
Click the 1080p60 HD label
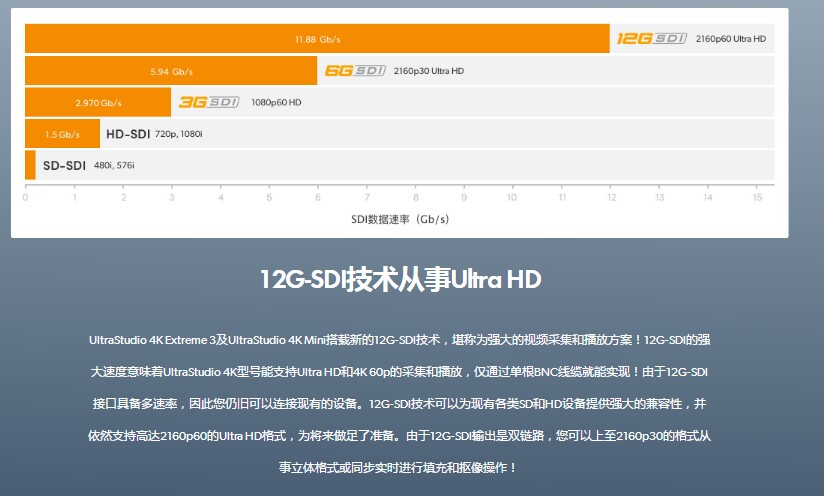[x=276, y=102]
